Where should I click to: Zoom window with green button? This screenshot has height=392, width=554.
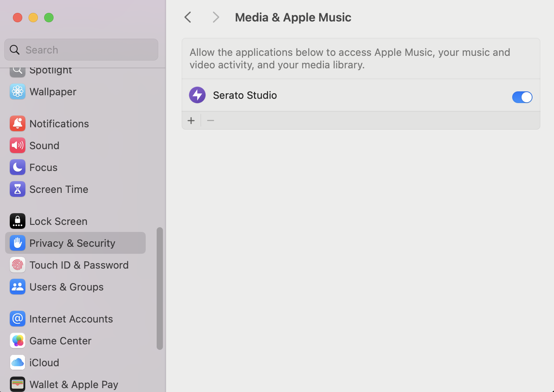pyautogui.click(x=49, y=18)
